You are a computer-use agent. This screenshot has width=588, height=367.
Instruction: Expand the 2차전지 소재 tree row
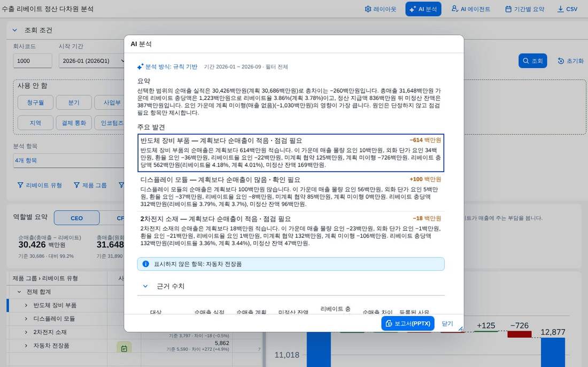point(26,332)
